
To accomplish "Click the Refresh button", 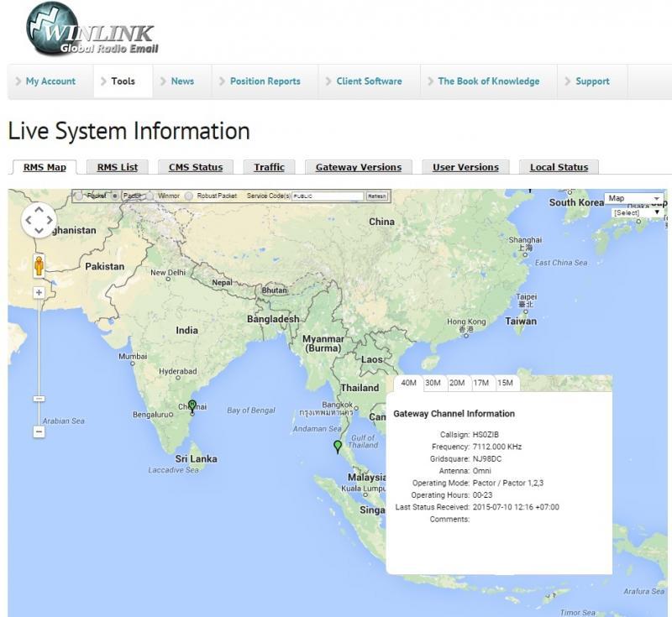I will (376, 196).
